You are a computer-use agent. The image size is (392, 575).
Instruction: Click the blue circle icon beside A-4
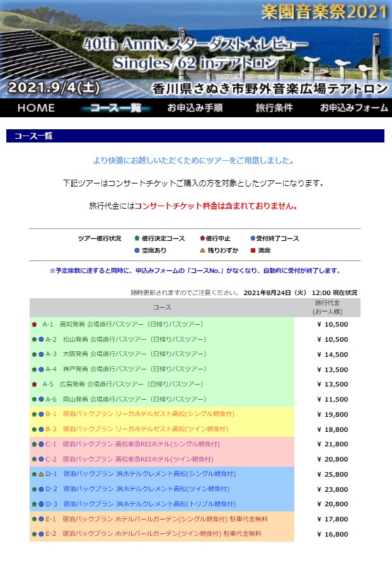click(41, 369)
